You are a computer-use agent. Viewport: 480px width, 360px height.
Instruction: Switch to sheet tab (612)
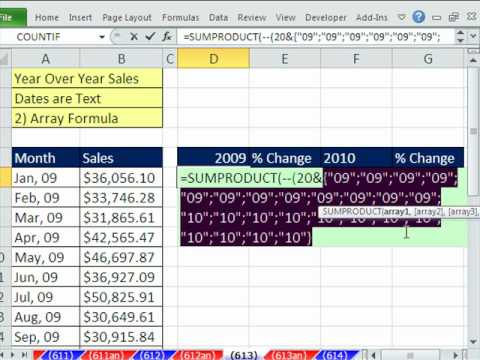[x=152, y=355]
